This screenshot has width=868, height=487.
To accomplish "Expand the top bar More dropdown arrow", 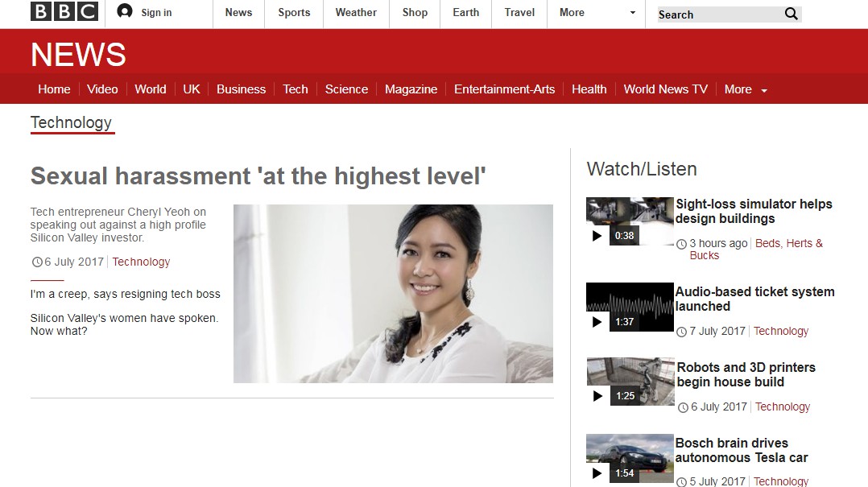I will pyautogui.click(x=633, y=12).
